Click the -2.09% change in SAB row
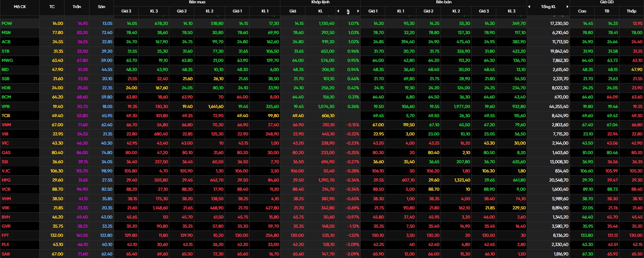 [353, 254]
